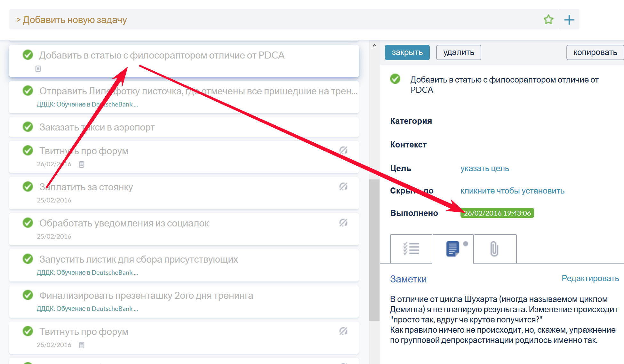Click note icon beside 26/02/2016 date
The image size is (624, 364).
[x=82, y=164]
